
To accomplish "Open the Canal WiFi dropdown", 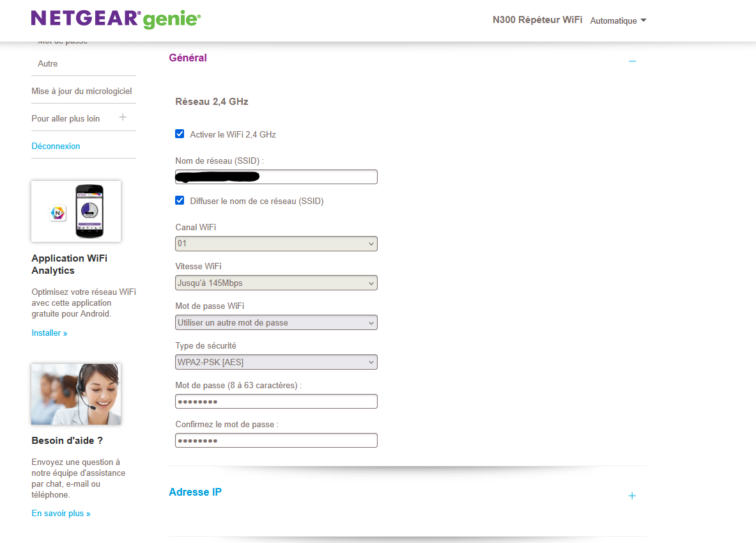I will pos(276,244).
